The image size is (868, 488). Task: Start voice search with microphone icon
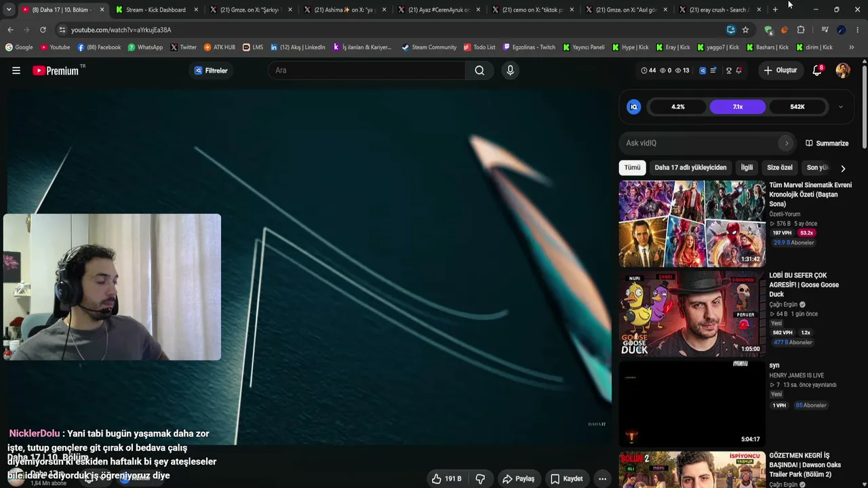[x=511, y=70]
